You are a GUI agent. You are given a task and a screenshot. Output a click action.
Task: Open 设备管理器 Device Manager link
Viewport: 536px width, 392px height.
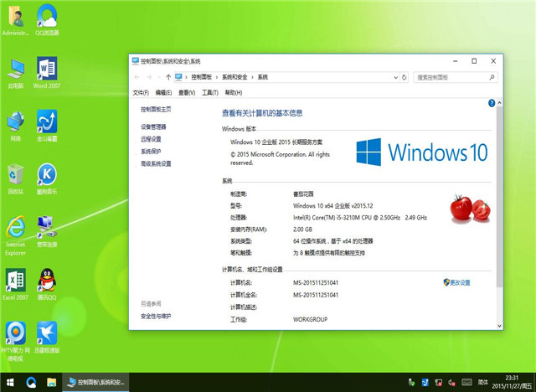(x=153, y=127)
